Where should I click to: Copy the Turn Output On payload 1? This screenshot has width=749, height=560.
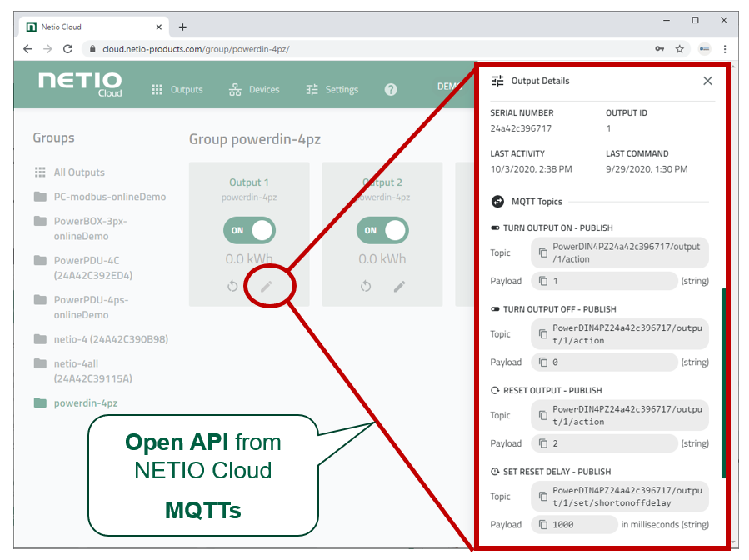543,281
